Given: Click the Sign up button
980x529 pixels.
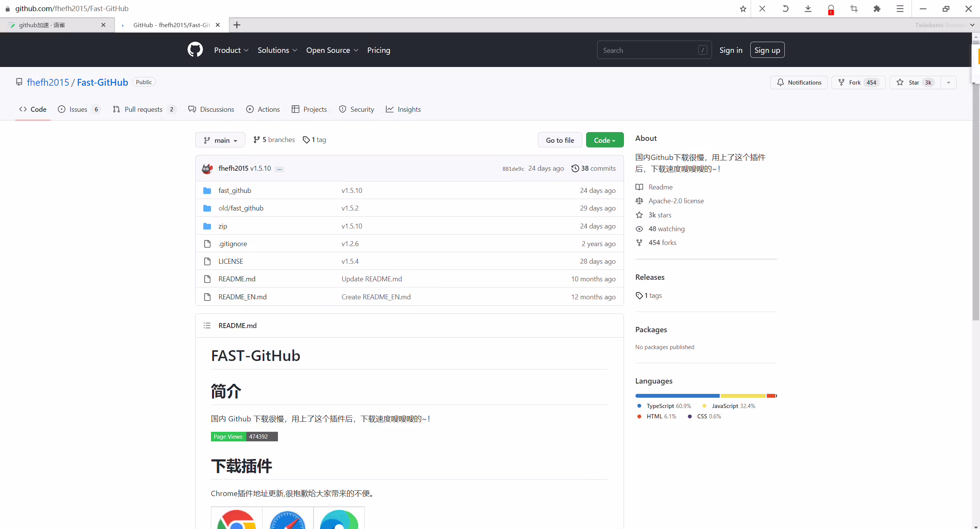Looking at the screenshot, I should pos(767,50).
